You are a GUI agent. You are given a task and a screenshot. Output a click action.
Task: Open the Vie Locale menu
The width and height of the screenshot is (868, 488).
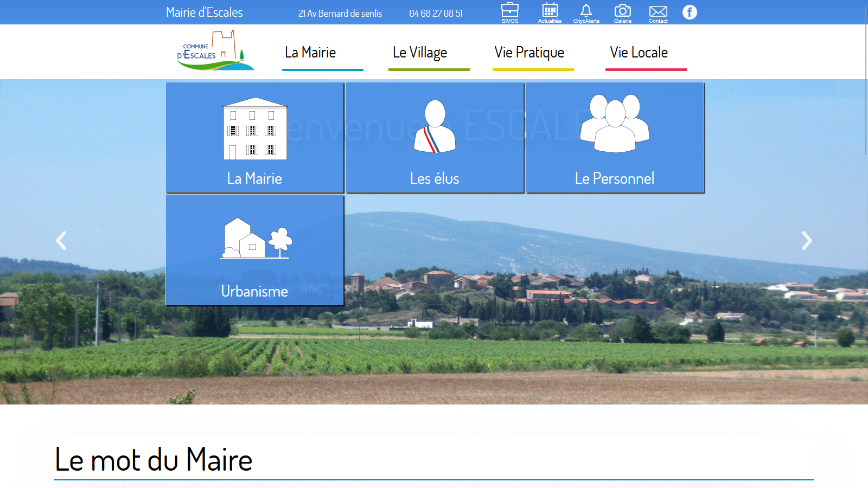(x=639, y=53)
